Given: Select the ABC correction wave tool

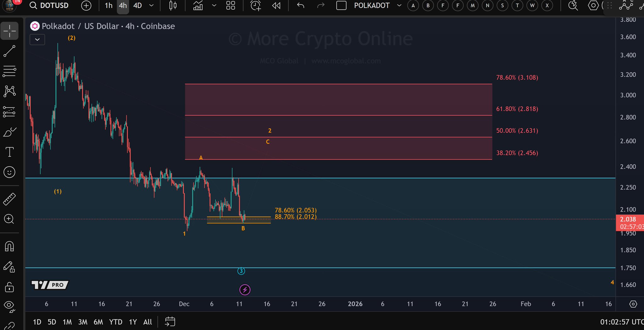Looking at the screenshot, I should pyautogui.click(x=626, y=5).
